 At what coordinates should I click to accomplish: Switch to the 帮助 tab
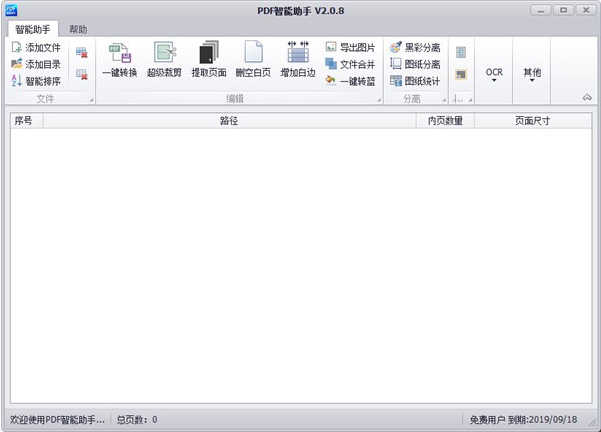[78, 30]
